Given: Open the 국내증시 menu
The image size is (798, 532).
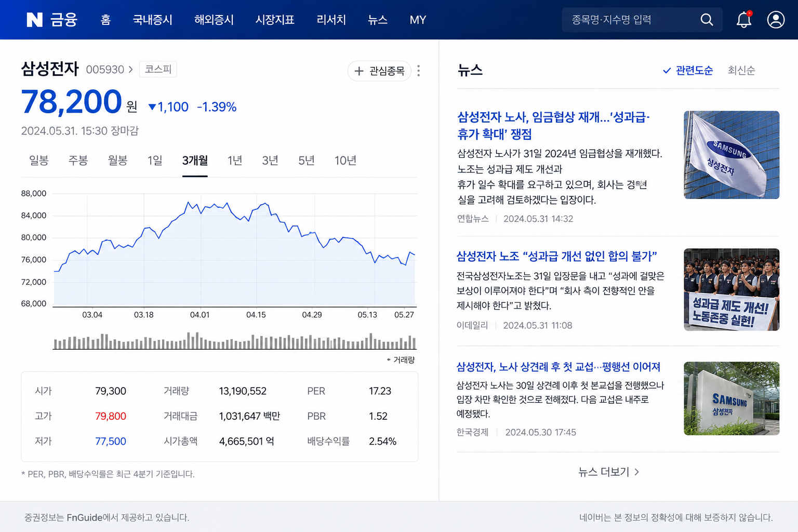Looking at the screenshot, I should (152, 20).
